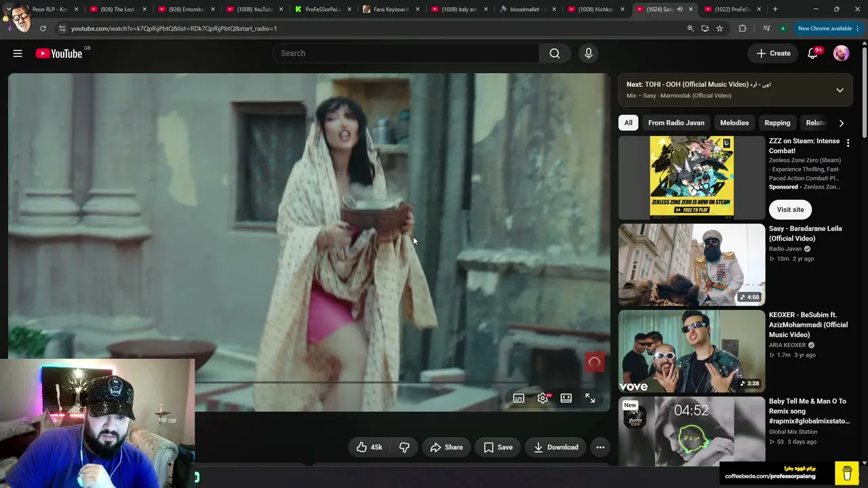Click the magnifier search button beside search box

pos(555,54)
